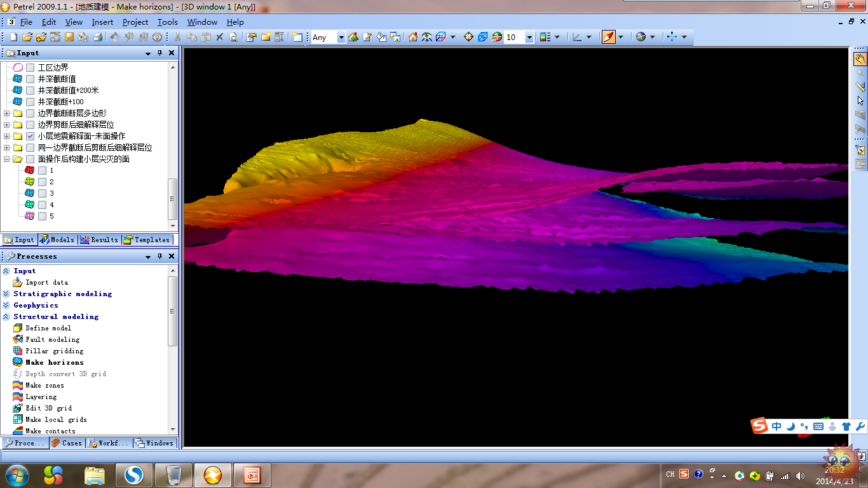Screen dimensions: 868x488
Task: Save the project with the floppy icon
Action: tap(69, 37)
